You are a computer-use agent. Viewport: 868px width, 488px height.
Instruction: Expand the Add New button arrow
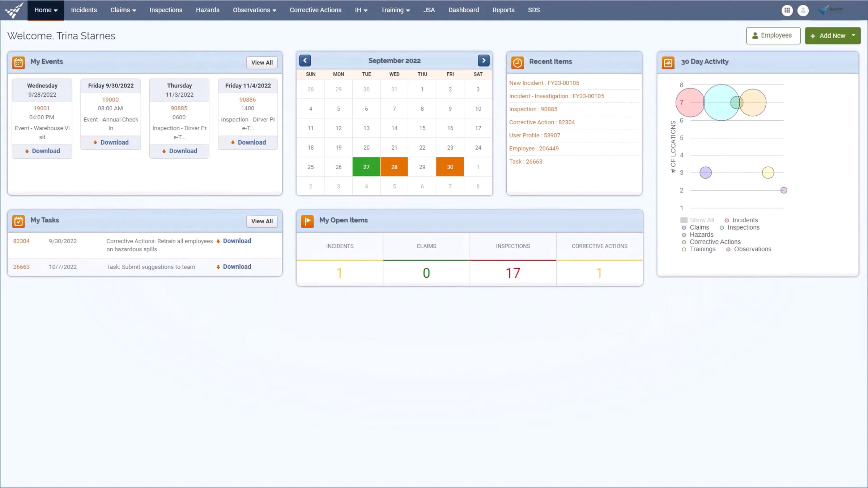pos(854,35)
